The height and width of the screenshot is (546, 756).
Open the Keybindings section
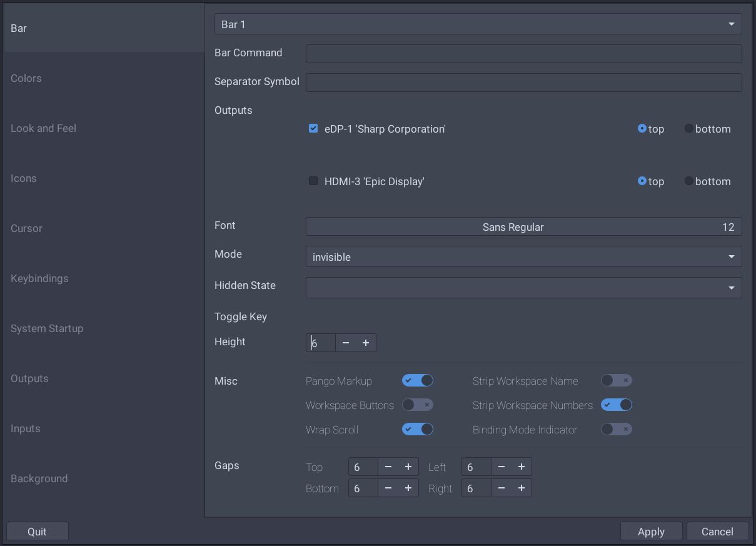[39, 278]
